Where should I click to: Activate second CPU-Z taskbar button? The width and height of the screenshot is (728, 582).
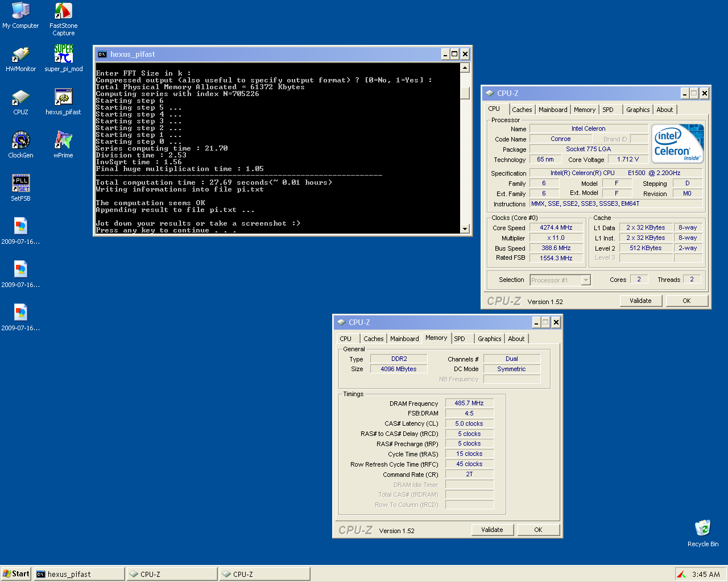point(264,574)
